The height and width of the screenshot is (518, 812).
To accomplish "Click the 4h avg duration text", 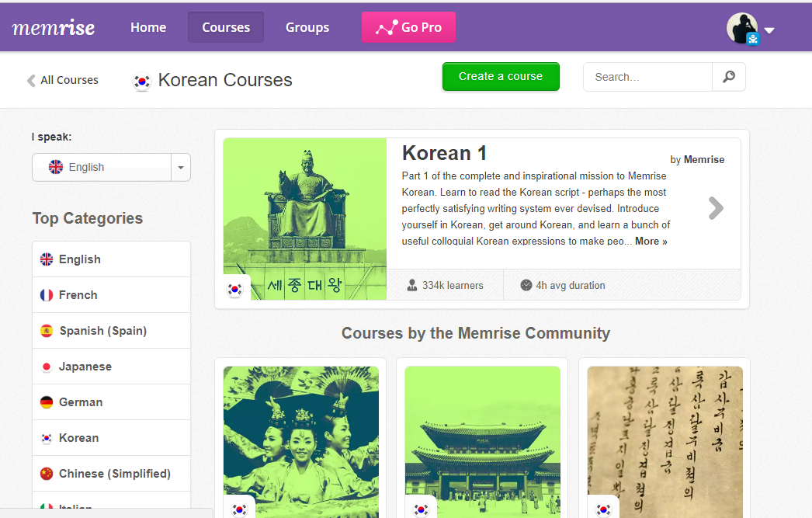I will (x=570, y=286).
